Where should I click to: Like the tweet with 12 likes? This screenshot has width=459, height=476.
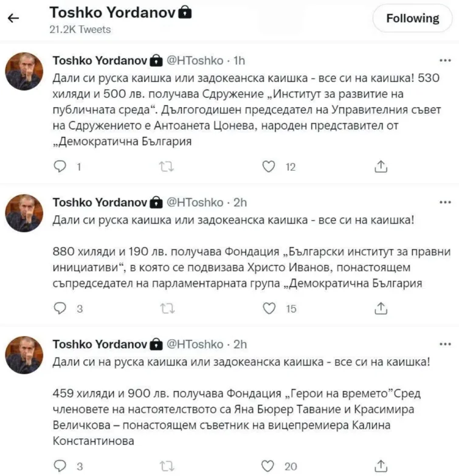click(268, 167)
